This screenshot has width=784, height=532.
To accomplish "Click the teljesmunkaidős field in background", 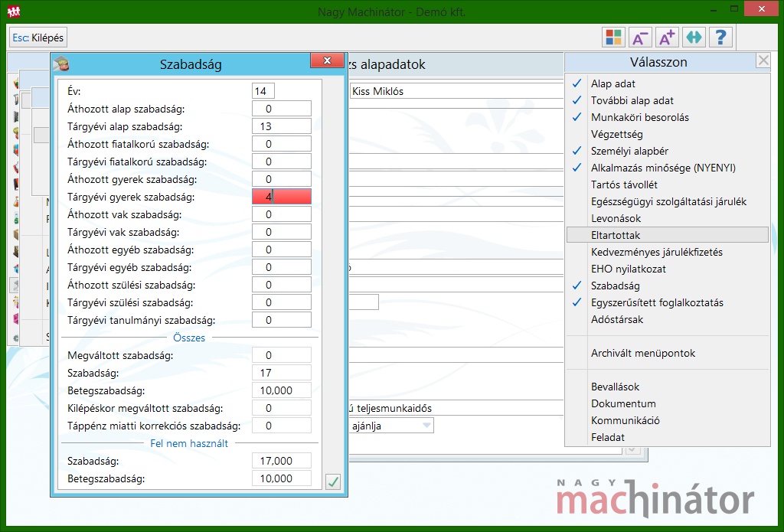I will click(x=456, y=408).
